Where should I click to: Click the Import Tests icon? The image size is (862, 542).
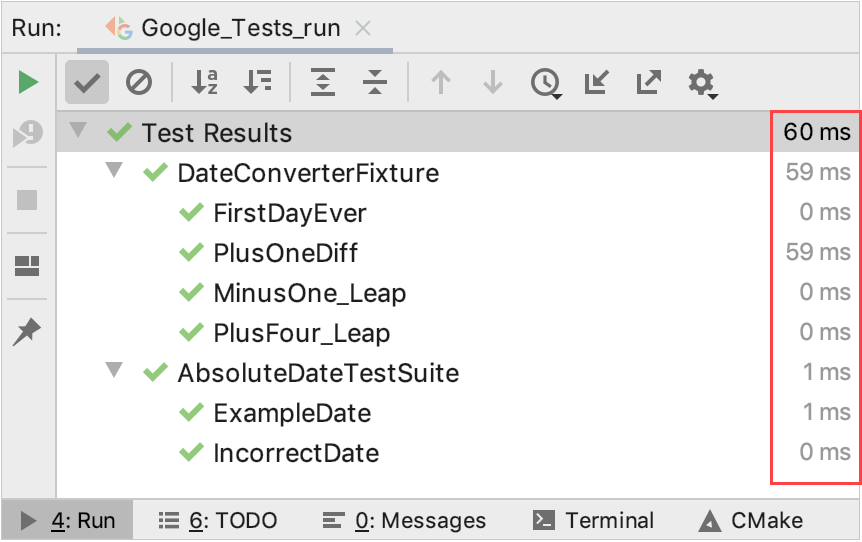[x=596, y=82]
